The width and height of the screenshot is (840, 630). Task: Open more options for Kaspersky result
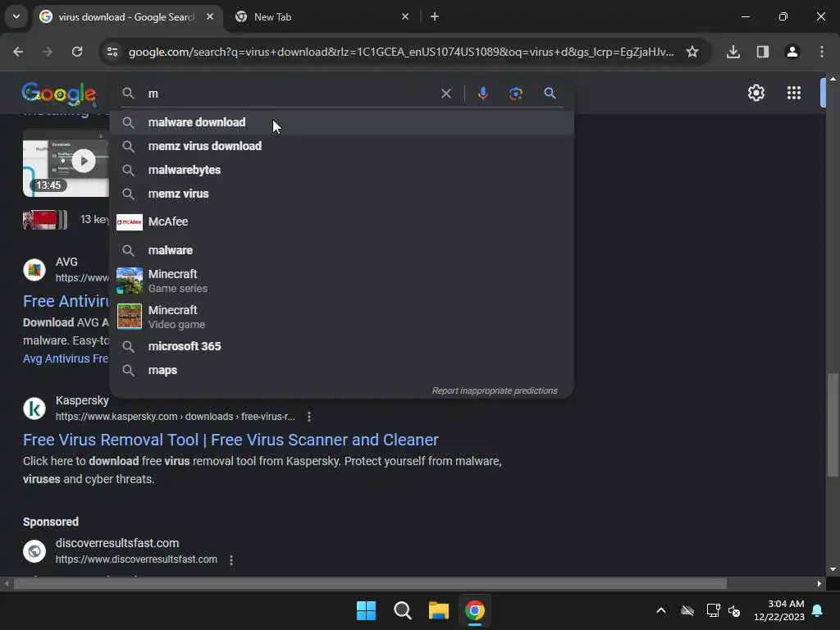click(309, 416)
